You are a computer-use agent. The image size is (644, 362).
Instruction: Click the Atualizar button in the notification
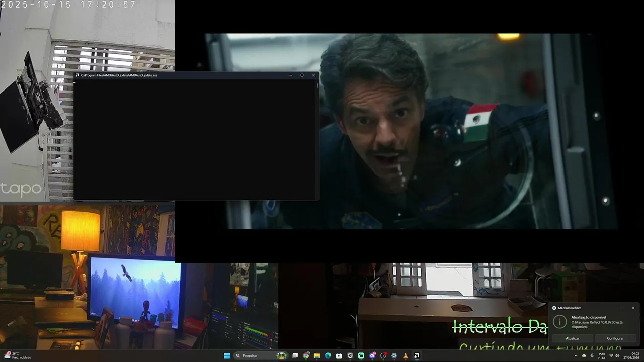(573, 338)
